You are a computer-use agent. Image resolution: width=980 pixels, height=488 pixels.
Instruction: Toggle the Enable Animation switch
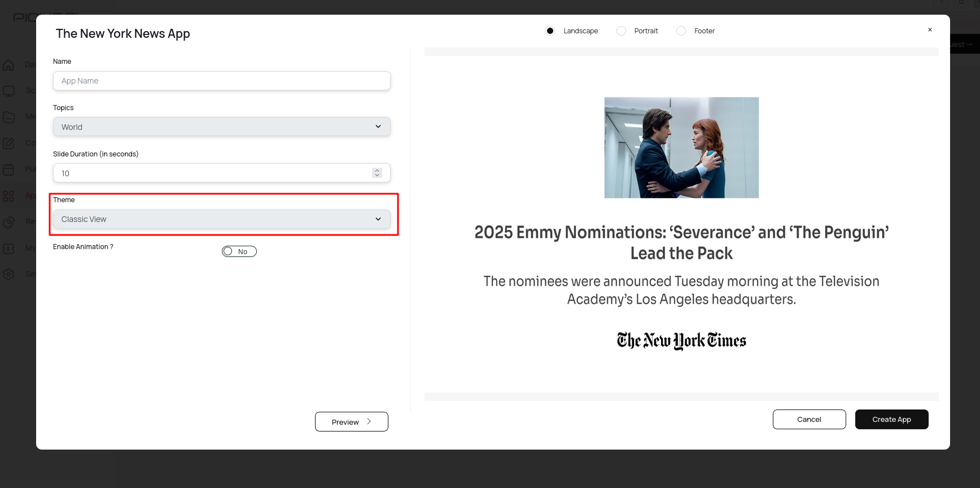(239, 251)
